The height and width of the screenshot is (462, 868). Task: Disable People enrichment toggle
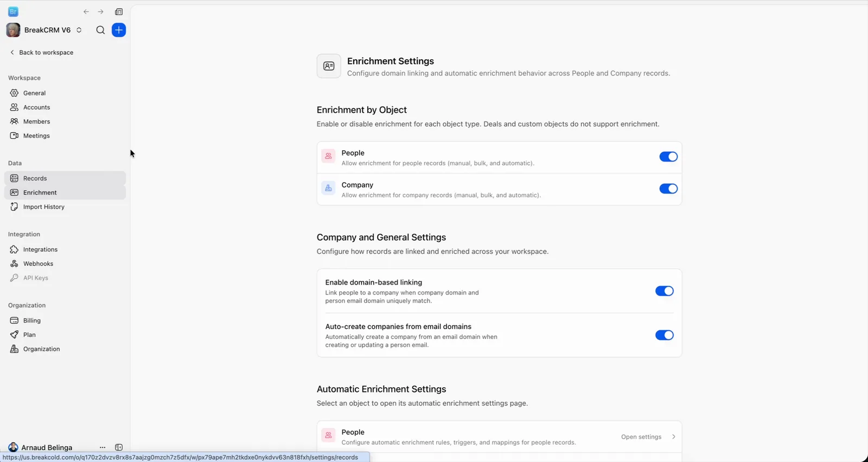click(x=668, y=157)
